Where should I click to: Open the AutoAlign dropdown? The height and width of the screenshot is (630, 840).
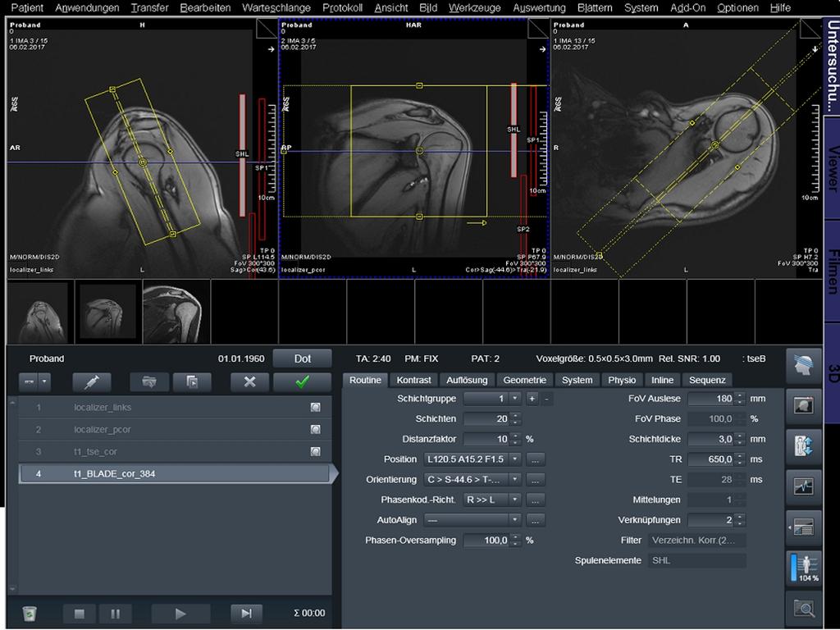click(x=514, y=520)
